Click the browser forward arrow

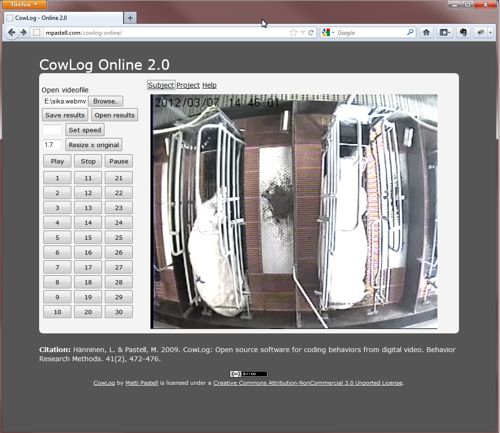pyautogui.click(x=24, y=32)
